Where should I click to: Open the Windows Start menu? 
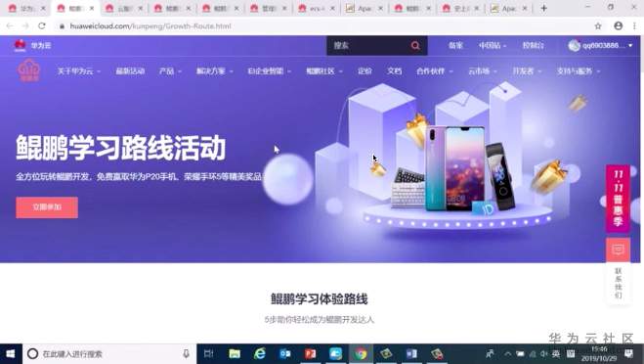(x=11, y=353)
